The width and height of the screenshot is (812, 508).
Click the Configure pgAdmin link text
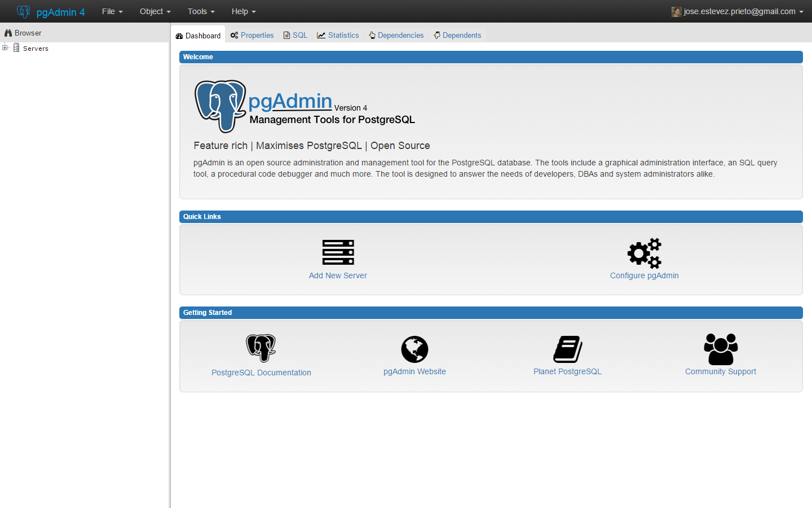point(645,275)
